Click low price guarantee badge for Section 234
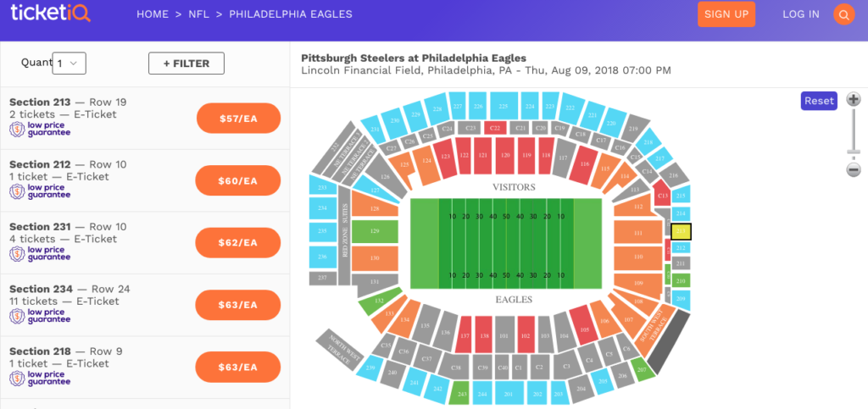868x409 pixels. 40,316
